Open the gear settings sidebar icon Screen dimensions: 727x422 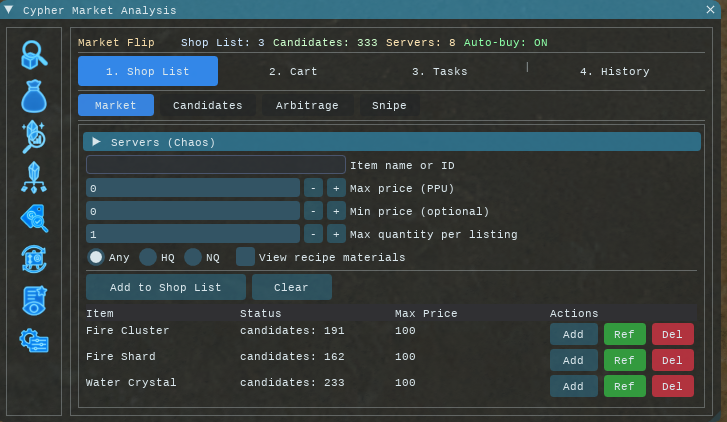pos(35,341)
